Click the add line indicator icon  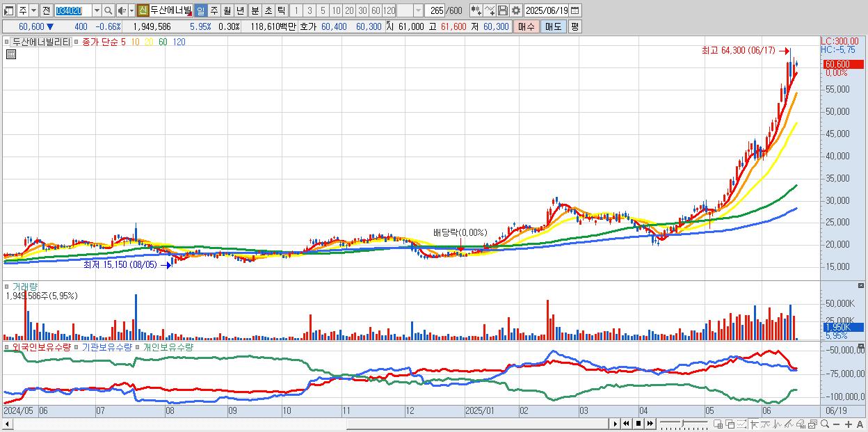pyautogui.click(x=489, y=10)
